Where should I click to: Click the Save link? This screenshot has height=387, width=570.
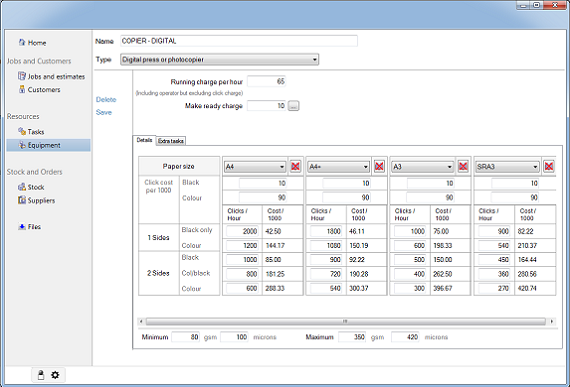104,112
